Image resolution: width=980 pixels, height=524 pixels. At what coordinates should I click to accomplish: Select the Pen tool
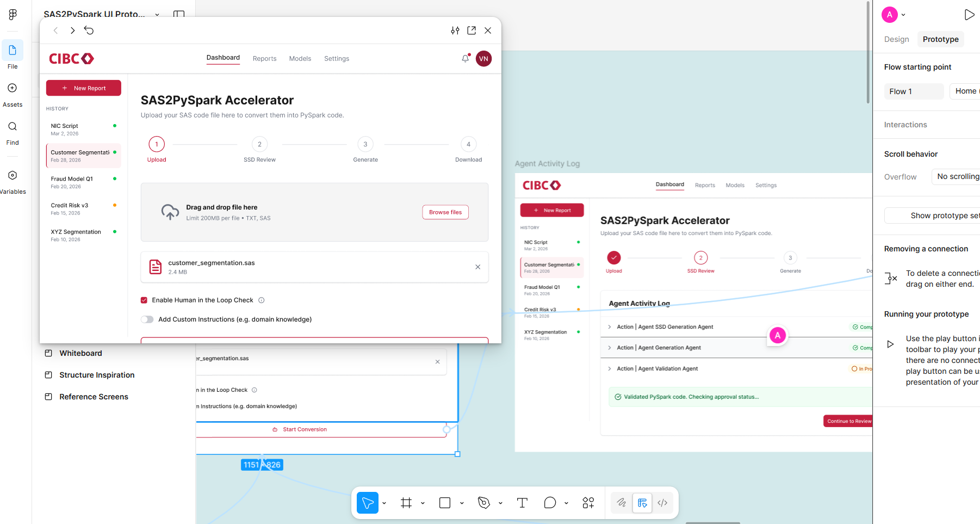pyautogui.click(x=483, y=502)
